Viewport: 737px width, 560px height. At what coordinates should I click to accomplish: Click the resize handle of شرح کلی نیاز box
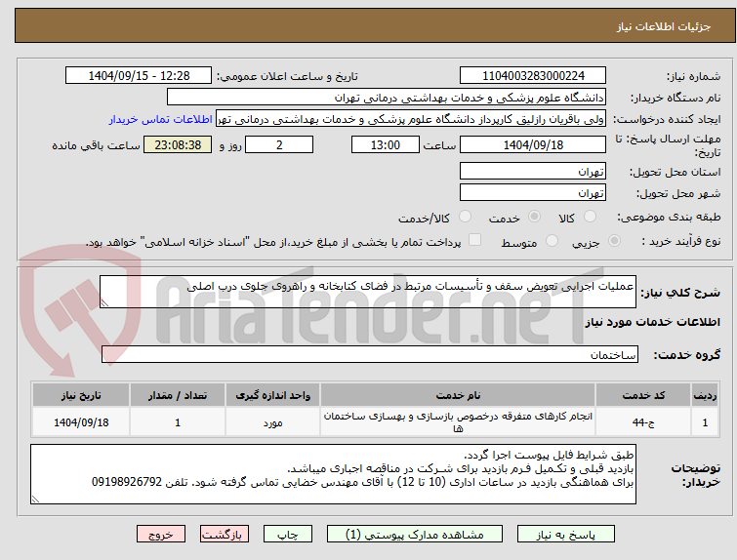coord(104,303)
